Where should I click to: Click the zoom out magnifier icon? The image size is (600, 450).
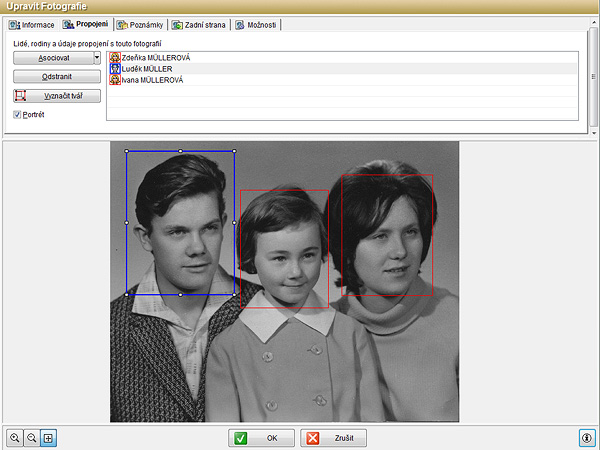click(x=32, y=438)
